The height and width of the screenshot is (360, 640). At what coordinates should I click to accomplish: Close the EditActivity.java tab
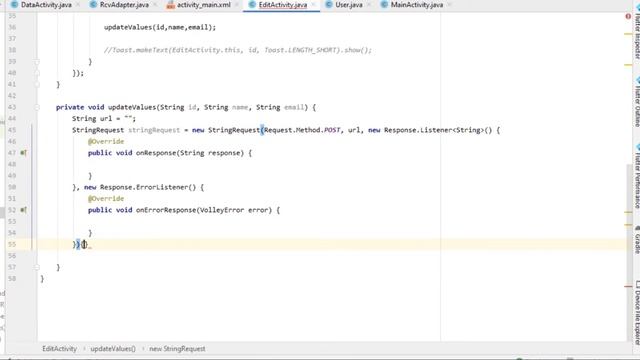click(313, 5)
